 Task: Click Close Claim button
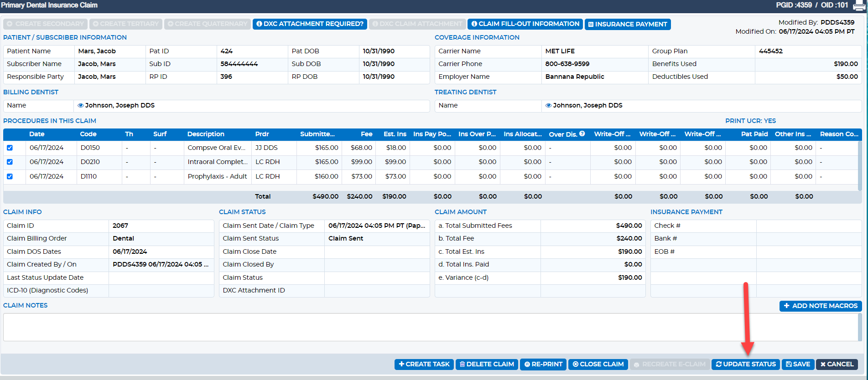click(x=598, y=364)
